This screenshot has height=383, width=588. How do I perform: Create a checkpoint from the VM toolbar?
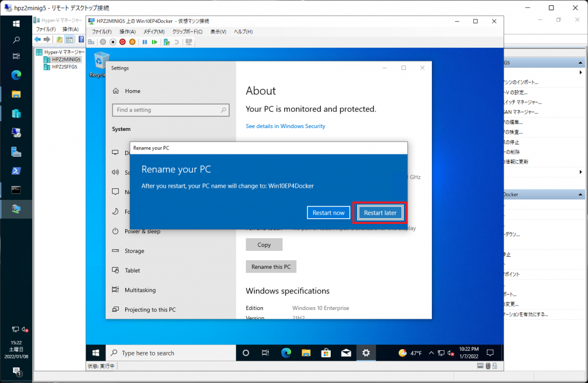(x=167, y=42)
